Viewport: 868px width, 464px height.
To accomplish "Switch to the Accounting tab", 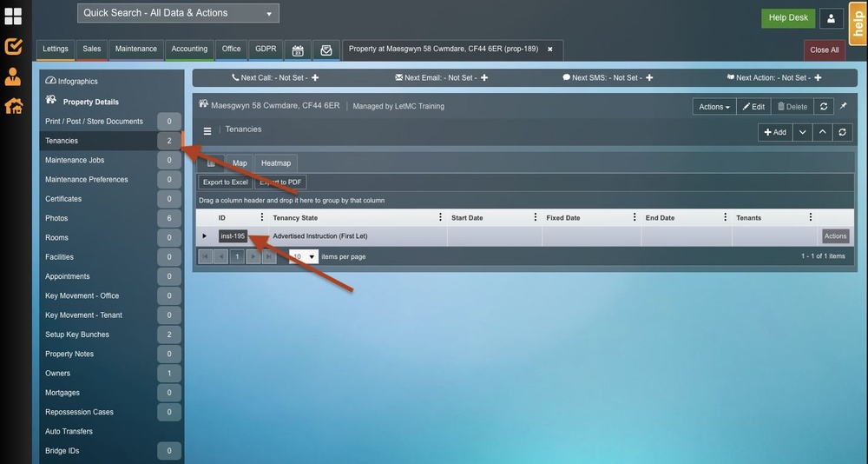I will 189,50.
